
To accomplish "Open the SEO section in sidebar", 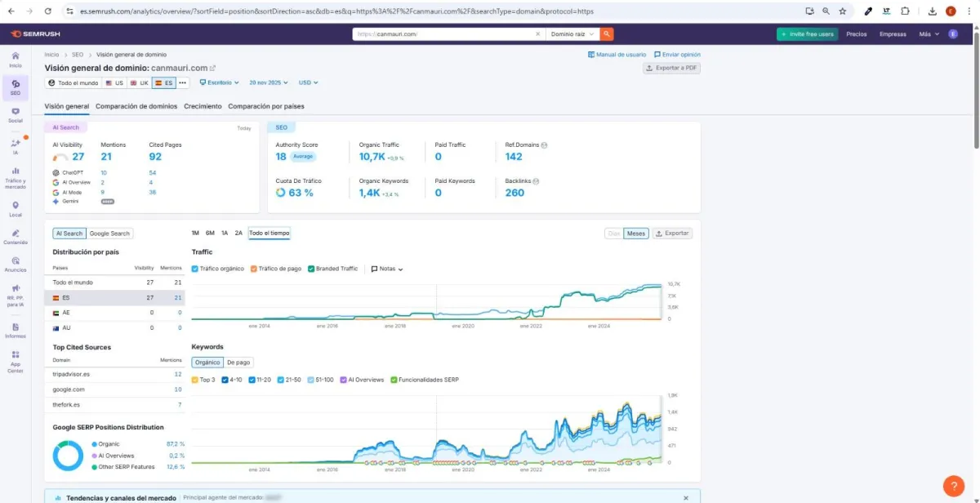I will coord(15,88).
